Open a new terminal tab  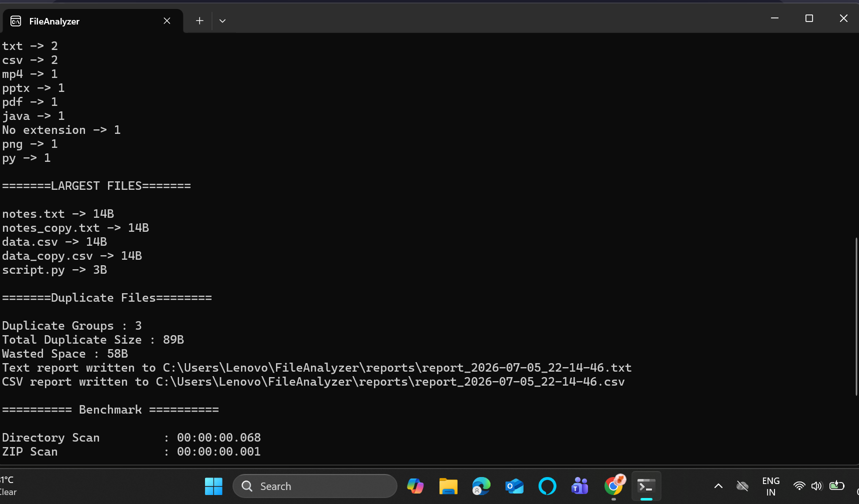[199, 21]
